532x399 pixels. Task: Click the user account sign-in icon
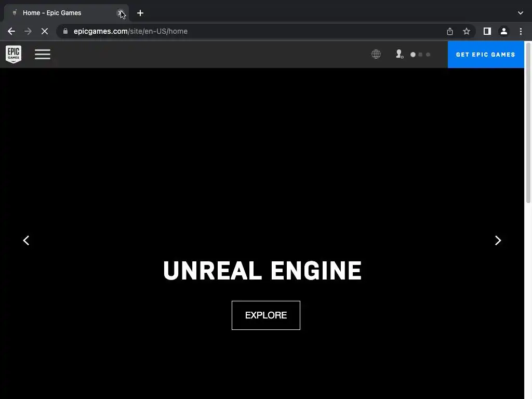pos(400,54)
